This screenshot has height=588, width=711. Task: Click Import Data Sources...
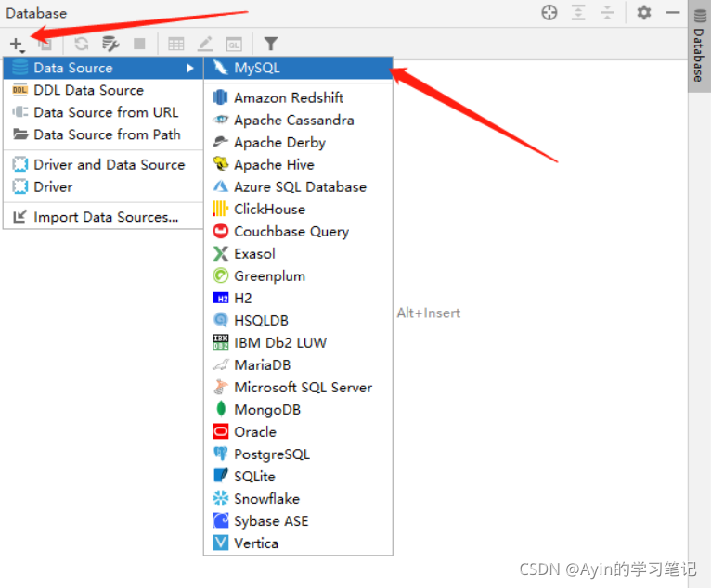pos(103,217)
